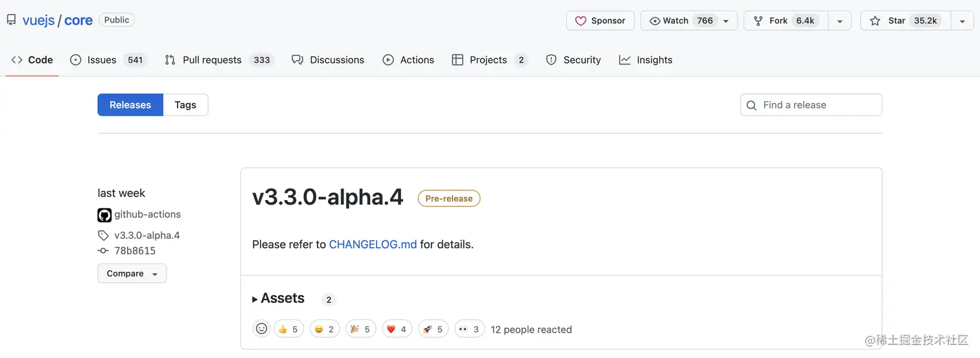The image size is (980, 358).
Task: Click the Assets count badge 2
Action: pos(329,300)
